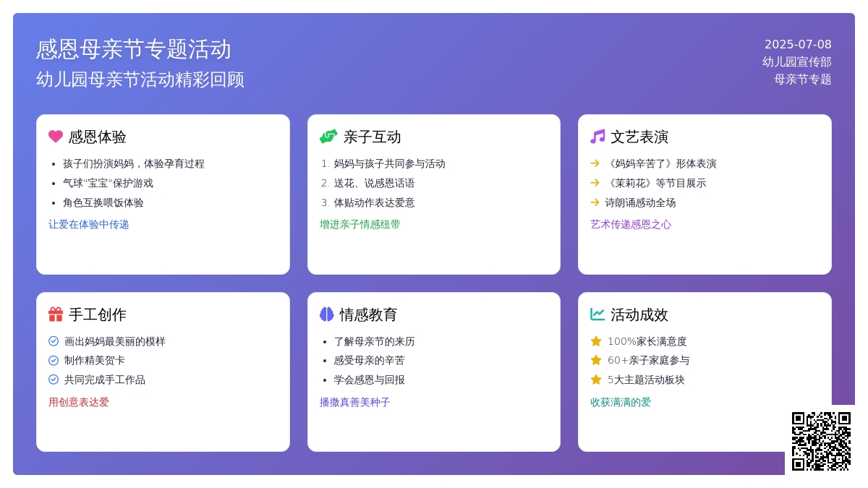Click the arrow icon before 《茉莉花》等节目展示

[x=595, y=183]
